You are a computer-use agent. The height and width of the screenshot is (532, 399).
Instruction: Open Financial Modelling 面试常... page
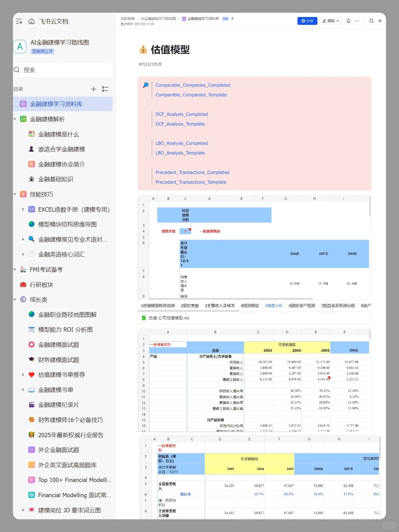[74, 495]
